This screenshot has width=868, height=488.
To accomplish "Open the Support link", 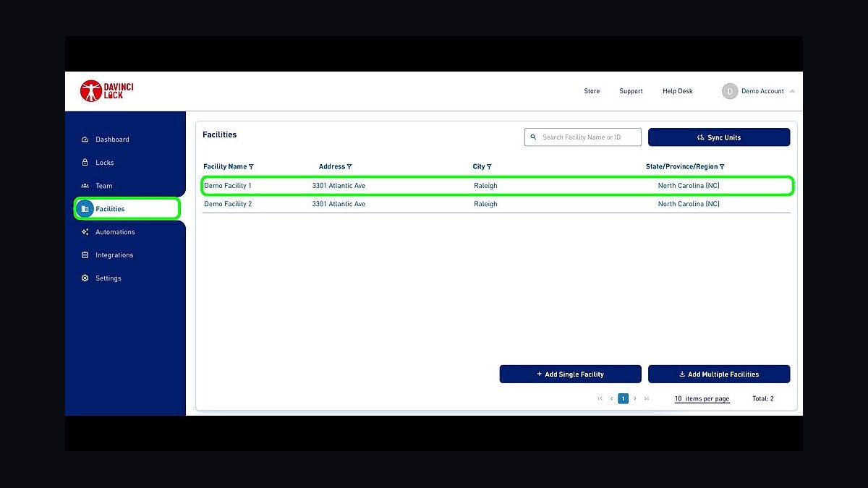I will 631,91.
